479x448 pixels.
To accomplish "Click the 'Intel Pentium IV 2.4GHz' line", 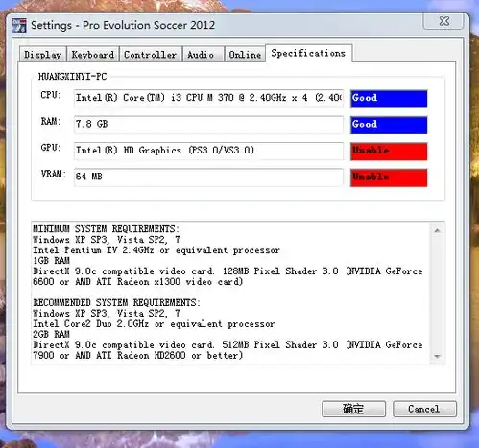I will tap(156, 250).
